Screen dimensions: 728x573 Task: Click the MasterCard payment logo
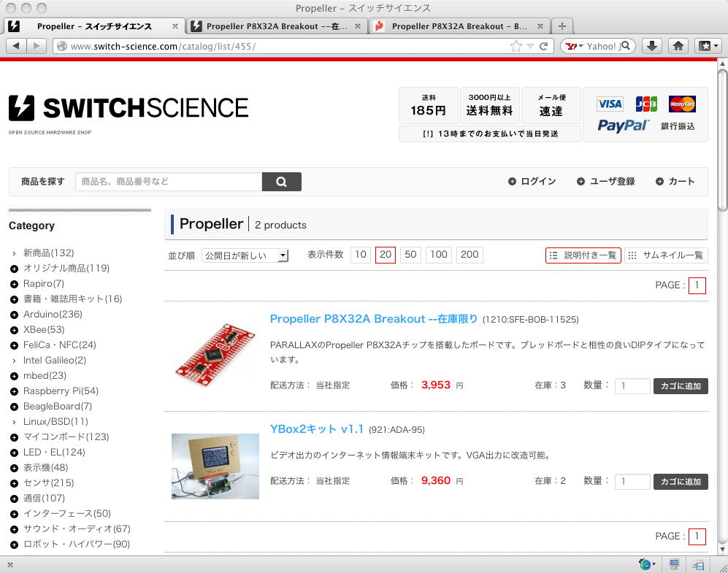point(682,104)
